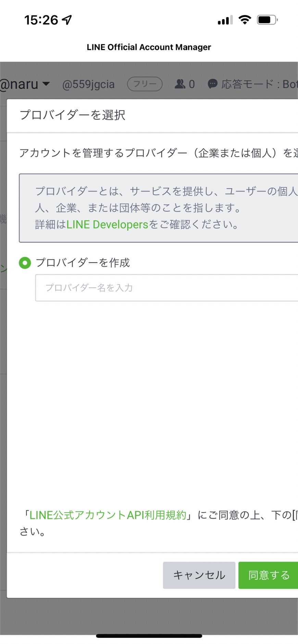The width and height of the screenshot is (298, 644).
Task: Select the @559jgcia account ID text
Action: pyautogui.click(x=88, y=84)
